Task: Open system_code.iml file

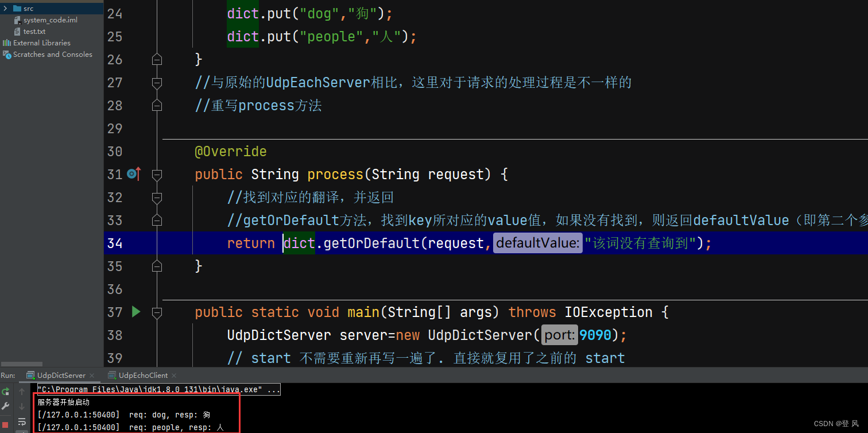Action: point(50,20)
